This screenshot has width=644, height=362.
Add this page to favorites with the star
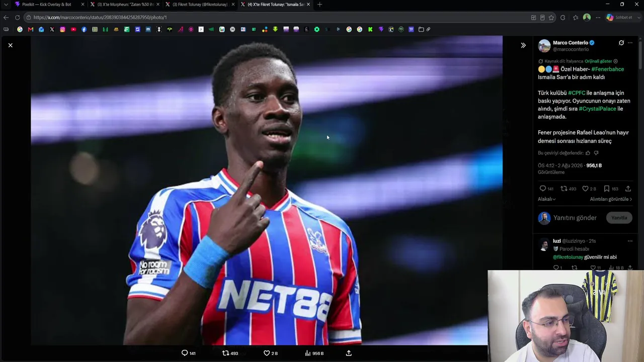(551, 18)
